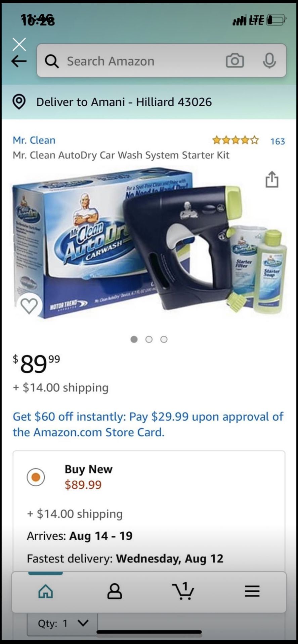Screen dimensions: 298x644
Task: Add item to wishlist with heart icon
Action: point(29,306)
